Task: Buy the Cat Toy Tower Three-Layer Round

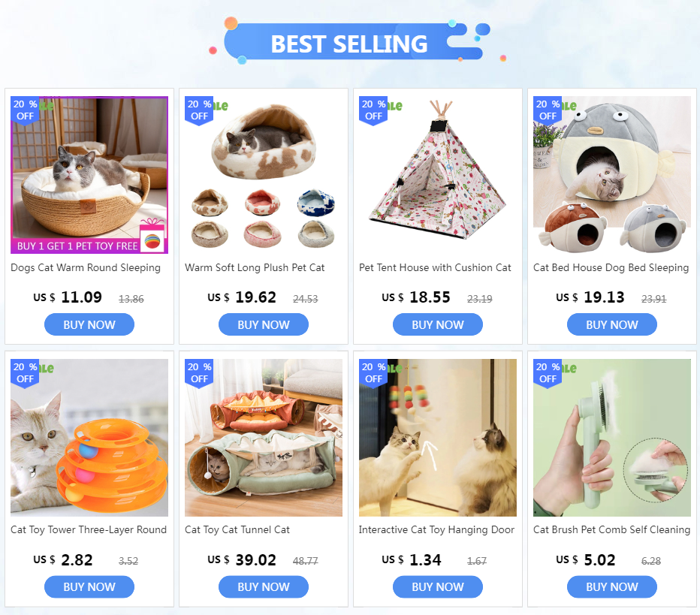Action: [x=89, y=587]
